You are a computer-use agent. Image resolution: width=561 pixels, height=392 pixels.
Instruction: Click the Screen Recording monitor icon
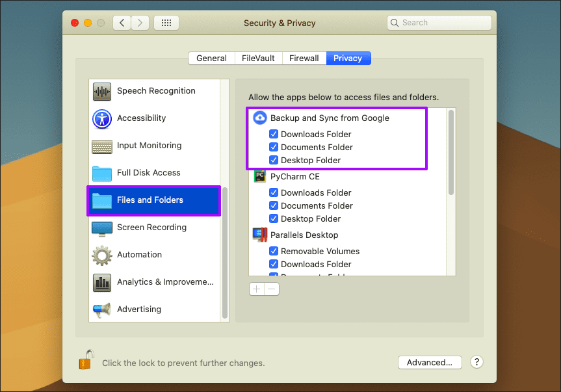102,229
